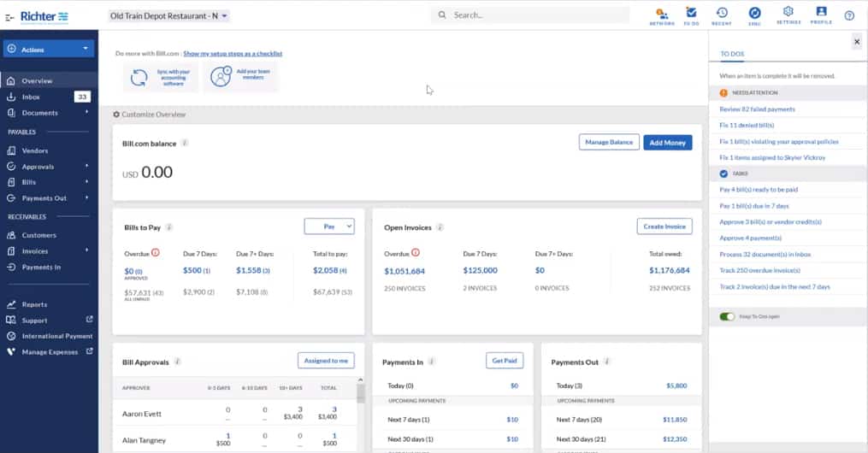This screenshot has width=868, height=453.
Task: Expand the Payments Out submenu arrow
Action: 87,197
